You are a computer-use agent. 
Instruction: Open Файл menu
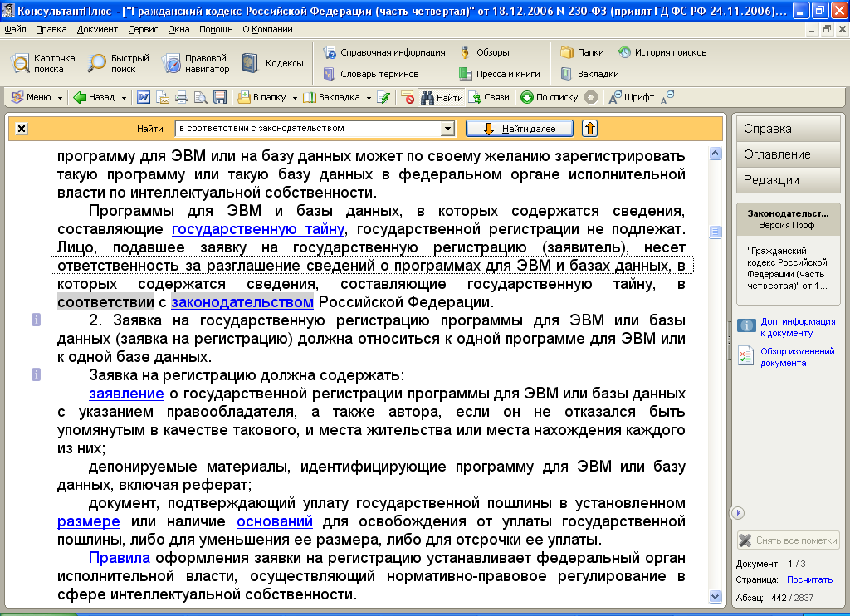click(15, 29)
